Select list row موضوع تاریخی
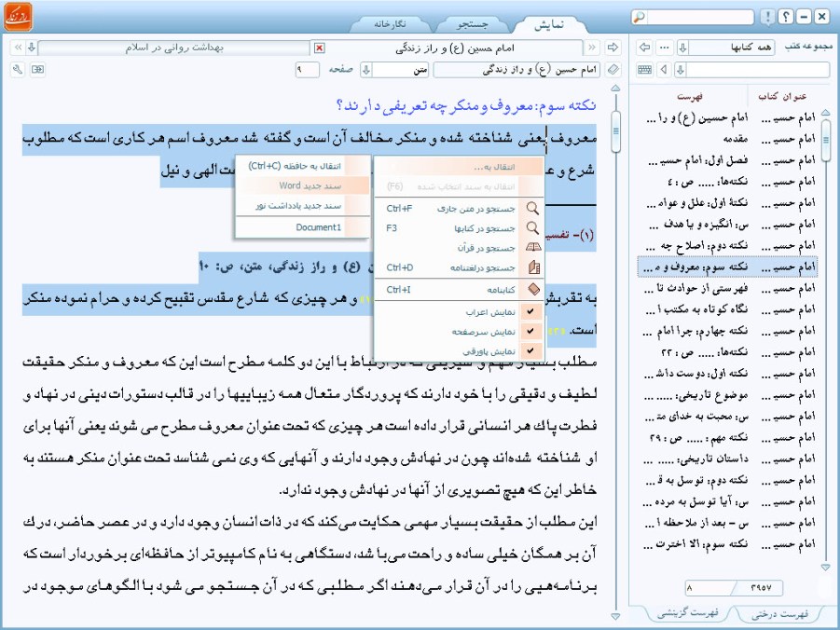The width and height of the screenshot is (840, 630). (x=727, y=395)
